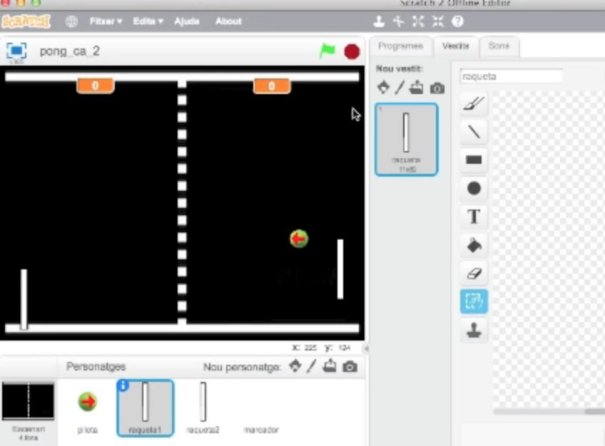
Task: Click the green flag to start the project
Action: coord(327,51)
